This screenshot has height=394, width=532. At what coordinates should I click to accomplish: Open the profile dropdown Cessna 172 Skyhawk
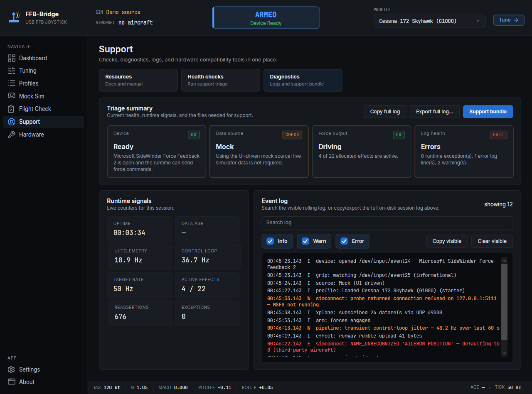[x=429, y=21]
